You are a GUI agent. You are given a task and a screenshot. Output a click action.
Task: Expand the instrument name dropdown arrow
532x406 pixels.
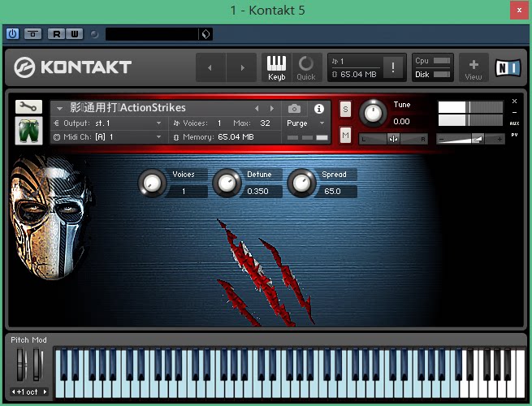tap(59, 109)
